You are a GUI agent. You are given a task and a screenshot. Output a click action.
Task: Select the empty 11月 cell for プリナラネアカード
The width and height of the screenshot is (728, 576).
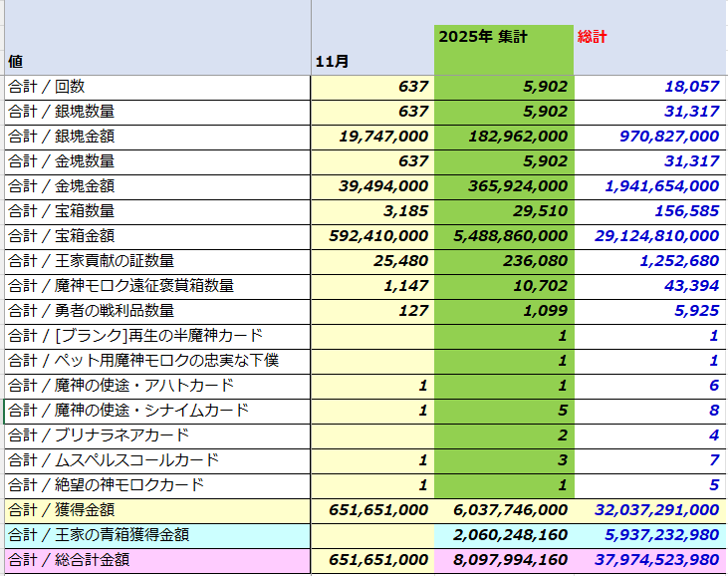click(372, 435)
